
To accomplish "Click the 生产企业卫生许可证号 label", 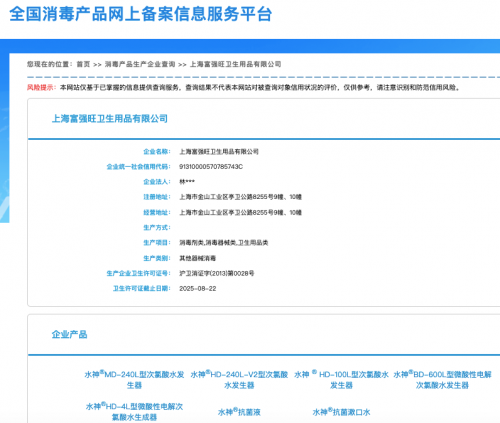I will coord(138,273).
